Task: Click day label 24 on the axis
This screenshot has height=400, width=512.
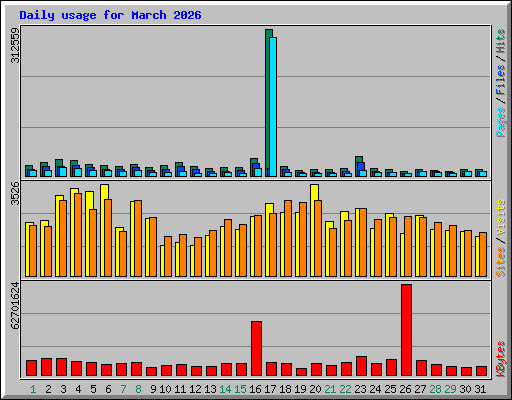Action: (x=375, y=389)
